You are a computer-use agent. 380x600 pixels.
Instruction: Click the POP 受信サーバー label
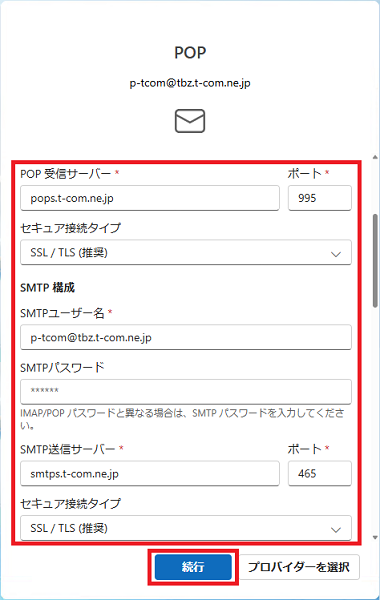pos(65,174)
